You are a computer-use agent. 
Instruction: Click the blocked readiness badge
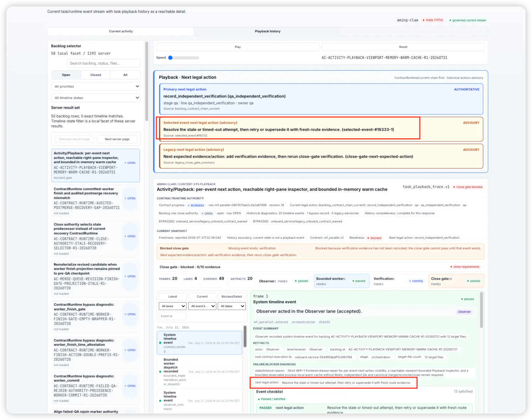coord(374,238)
